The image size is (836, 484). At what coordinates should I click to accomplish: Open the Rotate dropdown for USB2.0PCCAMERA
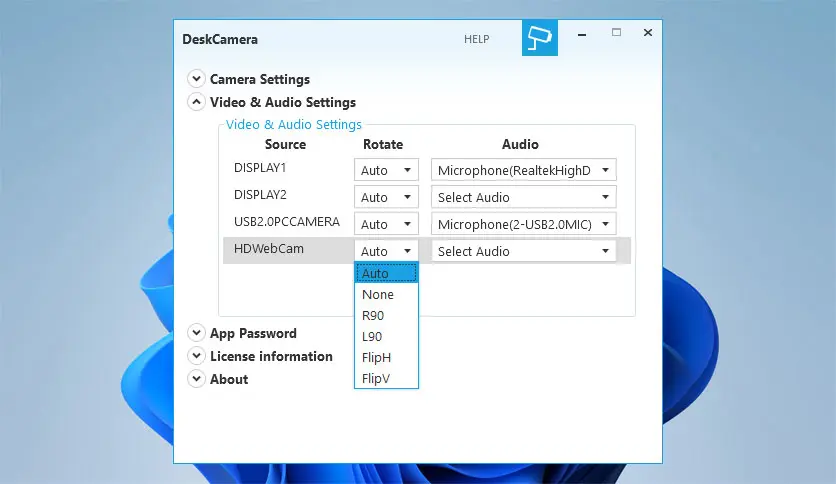[x=386, y=224]
